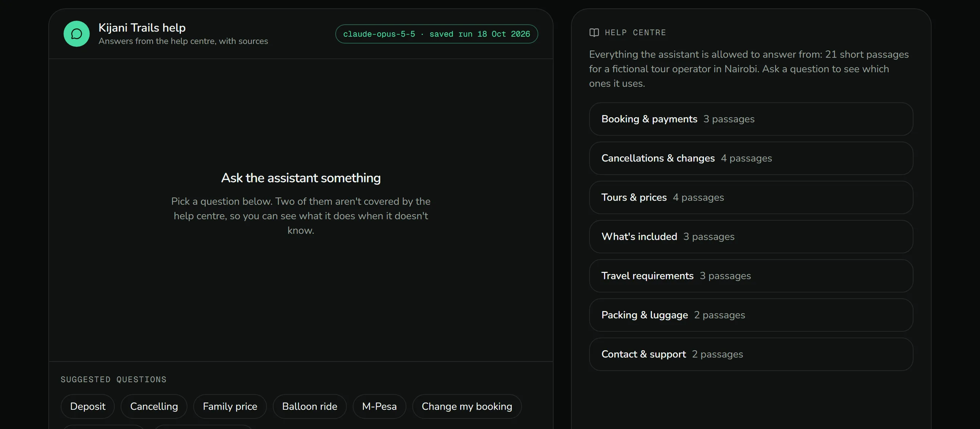
Task: Ask the Cancelling suggested question
Action: coord(154,406)
